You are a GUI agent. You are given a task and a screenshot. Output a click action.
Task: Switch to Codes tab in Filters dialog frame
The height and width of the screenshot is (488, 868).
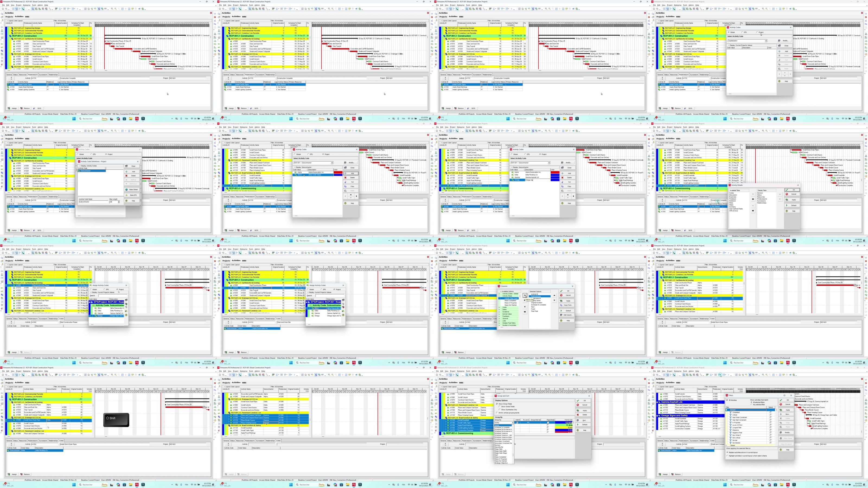pos(712,441)
